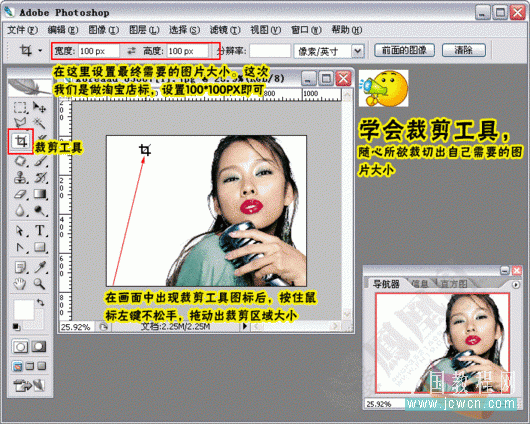Open the Crop tool preset picker arrow
Viewport: 530px width, 424px height.
[40, 51]
